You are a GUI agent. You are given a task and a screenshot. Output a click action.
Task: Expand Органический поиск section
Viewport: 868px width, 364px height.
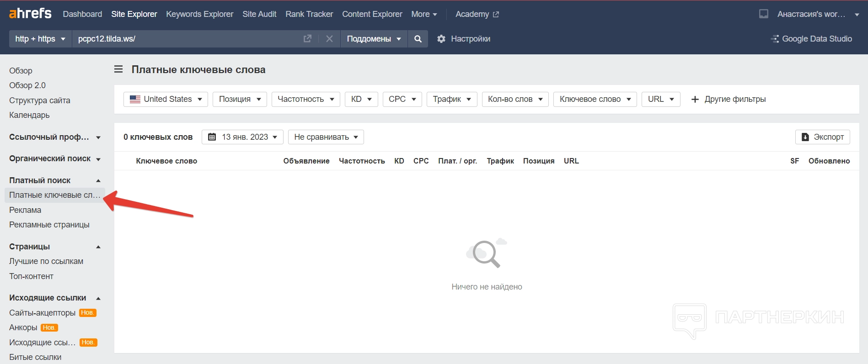tap(55, 158)
